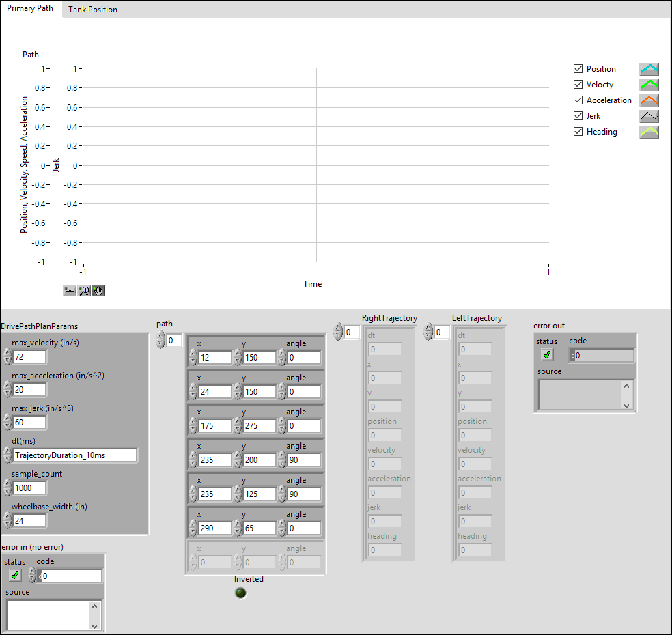Open the zoom tool's mode dropdown arrow
The height and width of the screenshot is (635, 672).
[88, 293]
